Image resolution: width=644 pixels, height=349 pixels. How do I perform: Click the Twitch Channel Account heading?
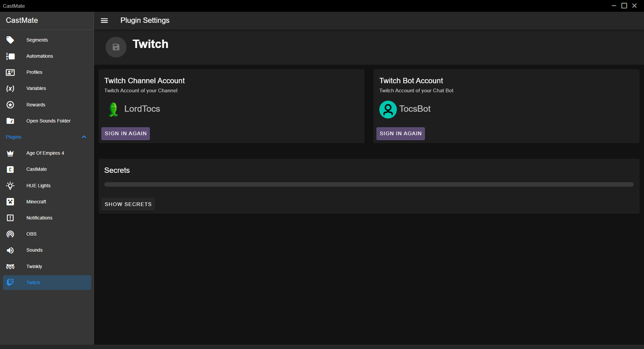pos(145,81)
